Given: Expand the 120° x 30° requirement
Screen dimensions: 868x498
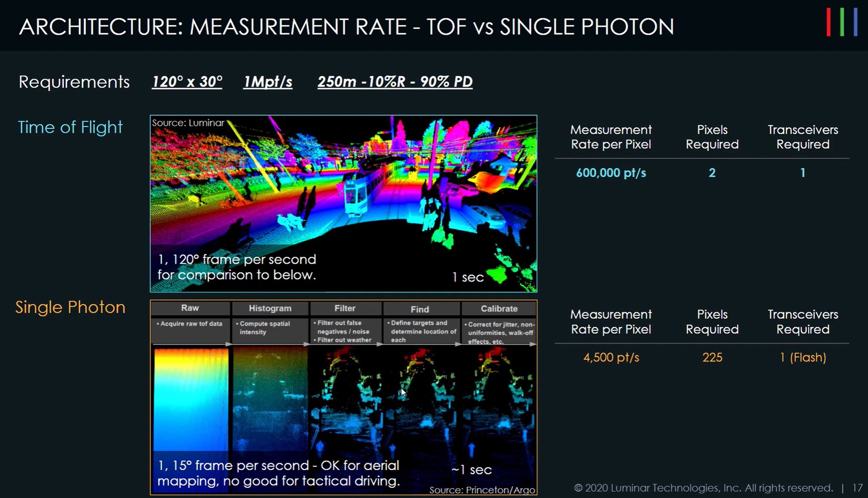Looking at the screenshot, I should point(187,81).
